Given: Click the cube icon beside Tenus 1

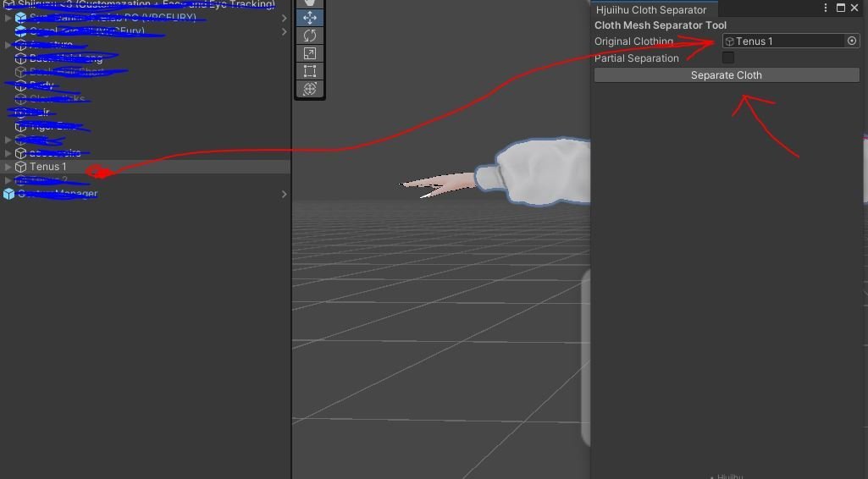Looking at the screenshot, I should tap(20, 167).
